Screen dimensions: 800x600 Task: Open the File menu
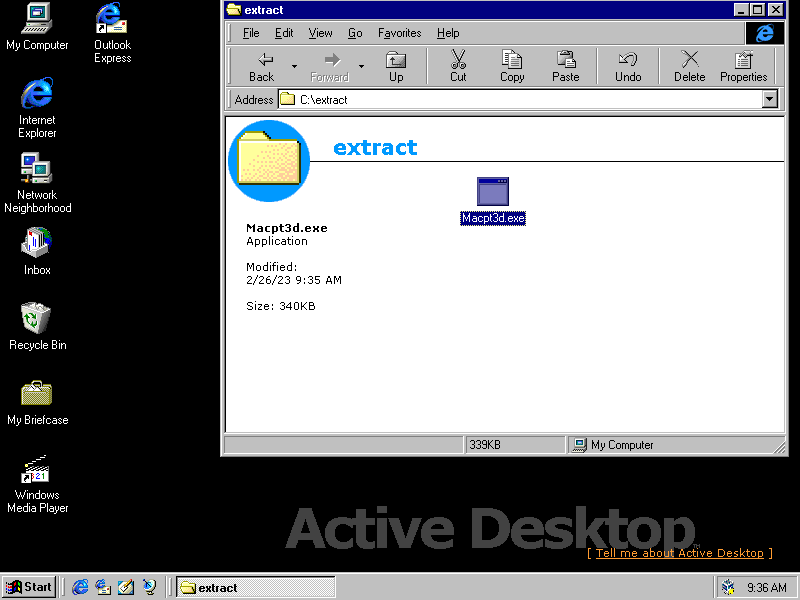pyautogui.click(x=251, y=33)
